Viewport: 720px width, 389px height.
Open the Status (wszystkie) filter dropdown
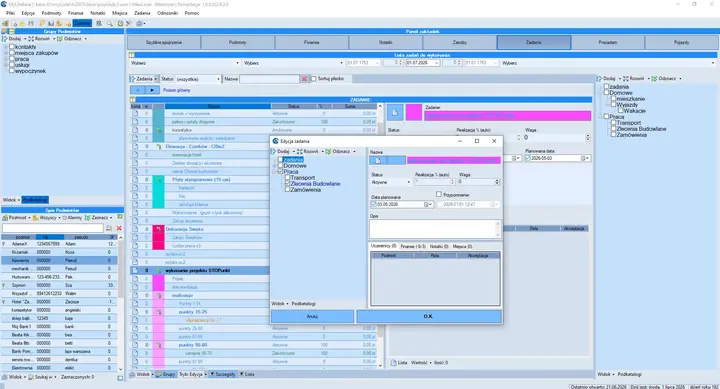(198, 79)
